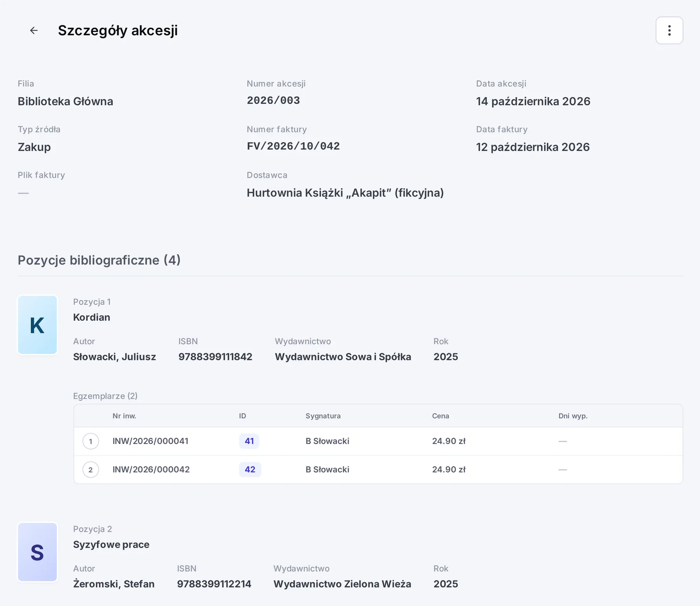
Task: Click the Cena column header
Action: point(441,416)
